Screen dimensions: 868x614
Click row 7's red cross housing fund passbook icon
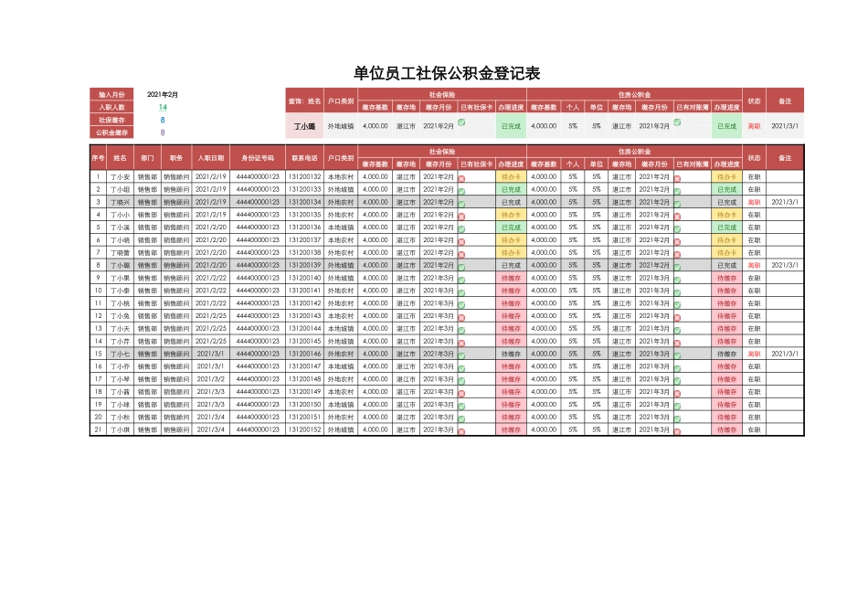click(x=678, y=255)
